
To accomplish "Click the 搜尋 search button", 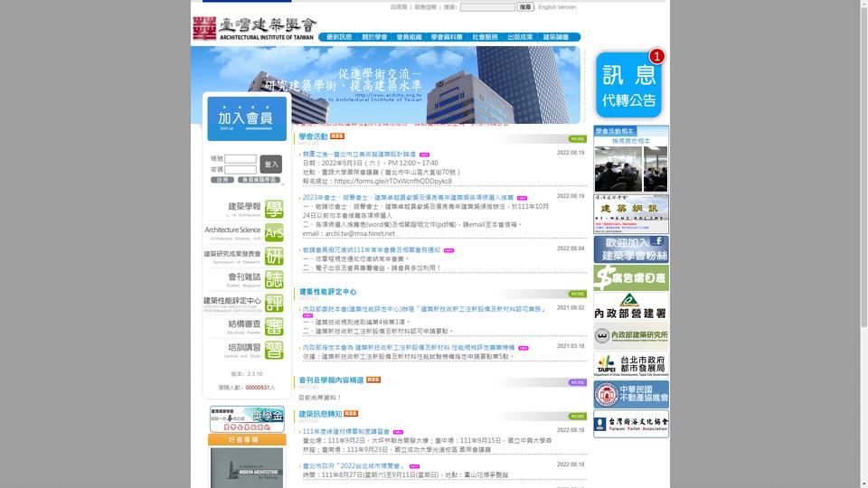I will 525,6.
